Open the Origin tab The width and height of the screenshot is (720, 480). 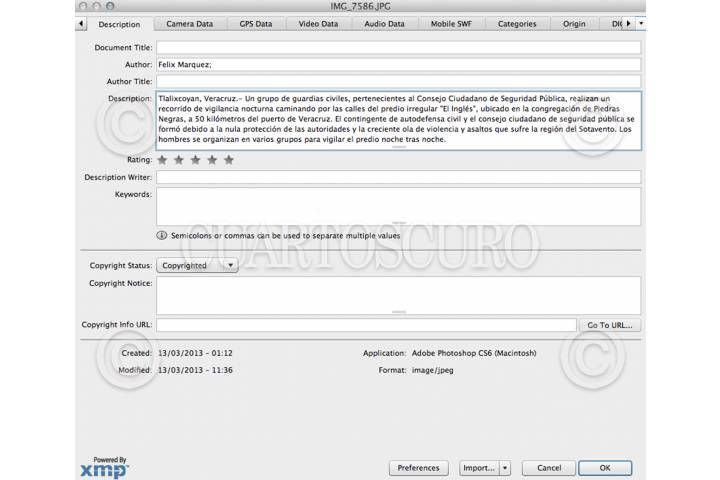coord(574,23)
